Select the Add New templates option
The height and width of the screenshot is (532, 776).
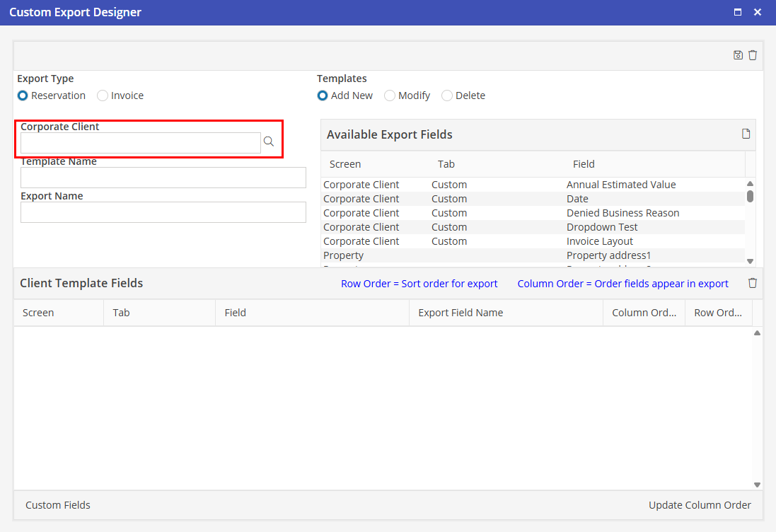[323, 96]
